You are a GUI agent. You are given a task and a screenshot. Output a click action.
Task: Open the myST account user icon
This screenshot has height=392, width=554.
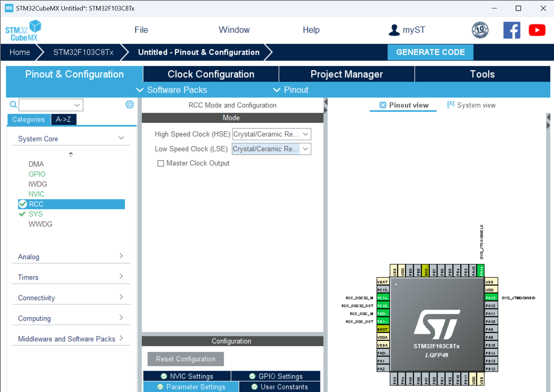point(394,30)
